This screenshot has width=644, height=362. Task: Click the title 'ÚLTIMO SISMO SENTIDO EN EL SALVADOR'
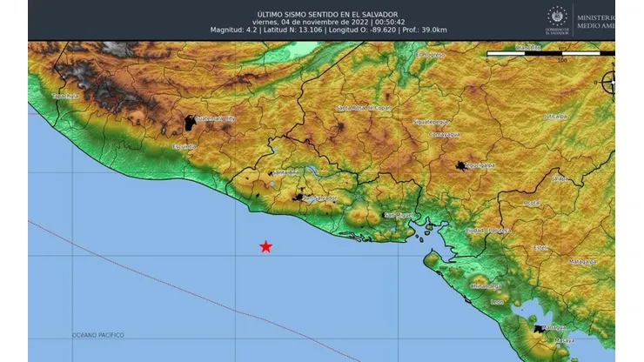327,15
